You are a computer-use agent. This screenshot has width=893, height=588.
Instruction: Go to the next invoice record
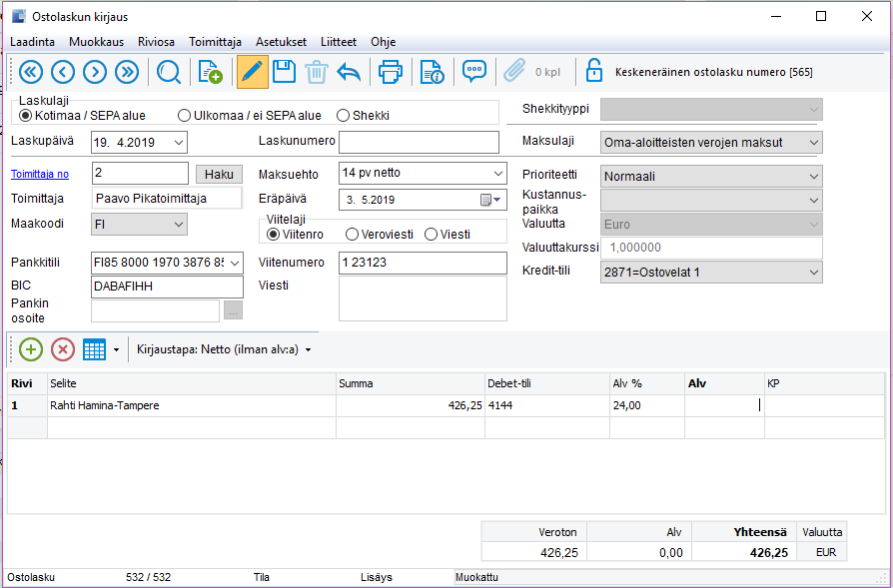tap(95, 72)
